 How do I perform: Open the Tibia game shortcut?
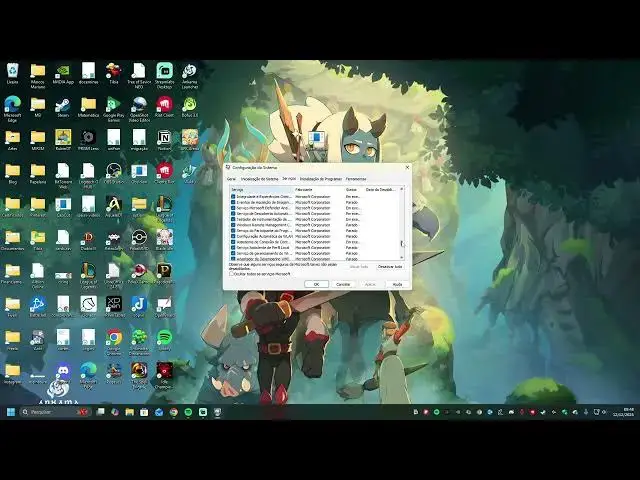(x=113, y=73)
